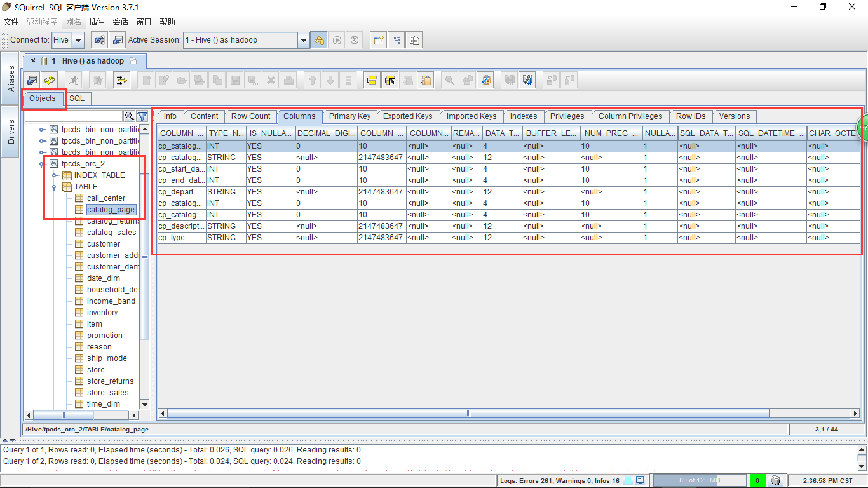Switch to the SQL tab
This screenshot has height=488, width=868.
point(77,98)
